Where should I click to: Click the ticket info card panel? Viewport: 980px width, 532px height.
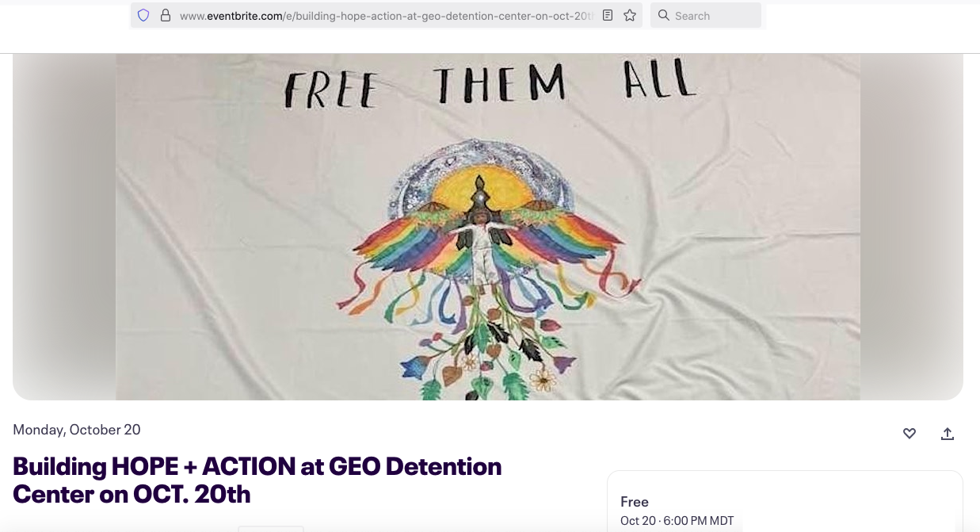pyautogui.click(x=785, y=501)
